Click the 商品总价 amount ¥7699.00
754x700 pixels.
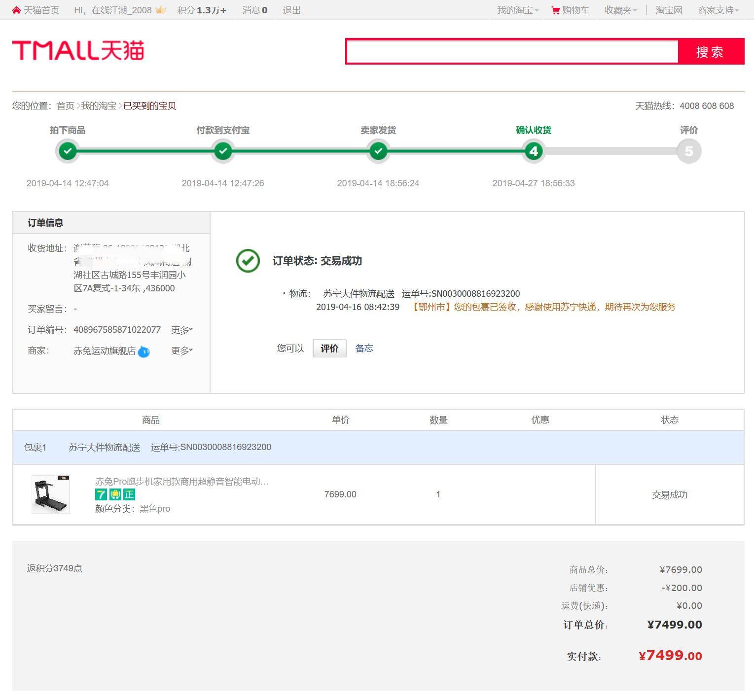[681, 570]
